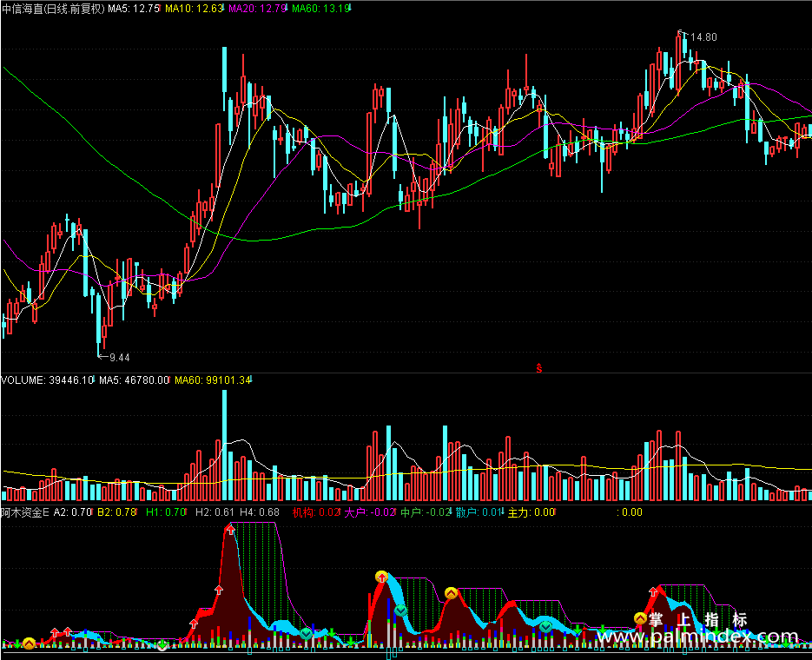Click the VOLUME: 39446.10 label
This screenshot has width=812, height=660.
click(47, 380)
